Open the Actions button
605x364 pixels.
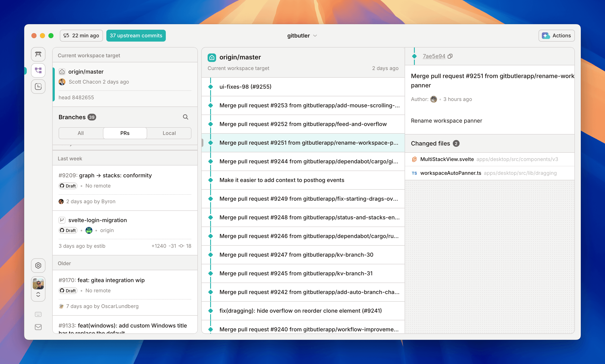[x=556, y=36]
